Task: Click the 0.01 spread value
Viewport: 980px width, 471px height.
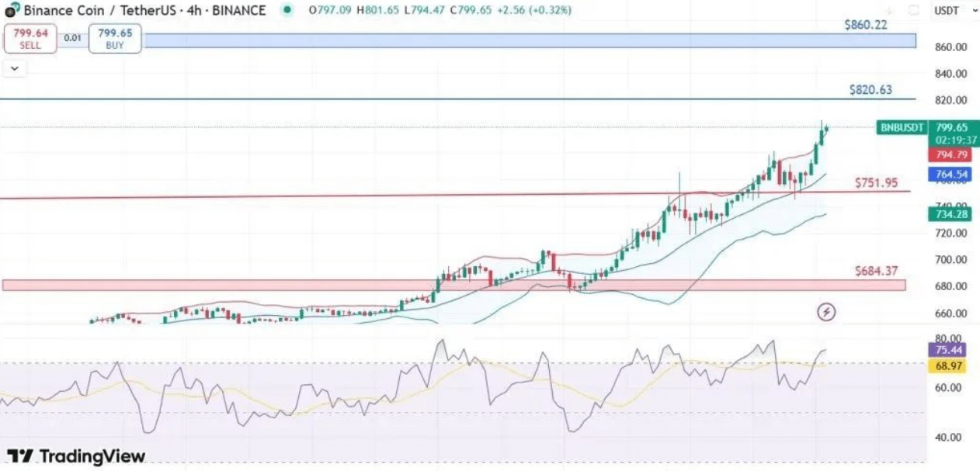Action: (72, 38)
